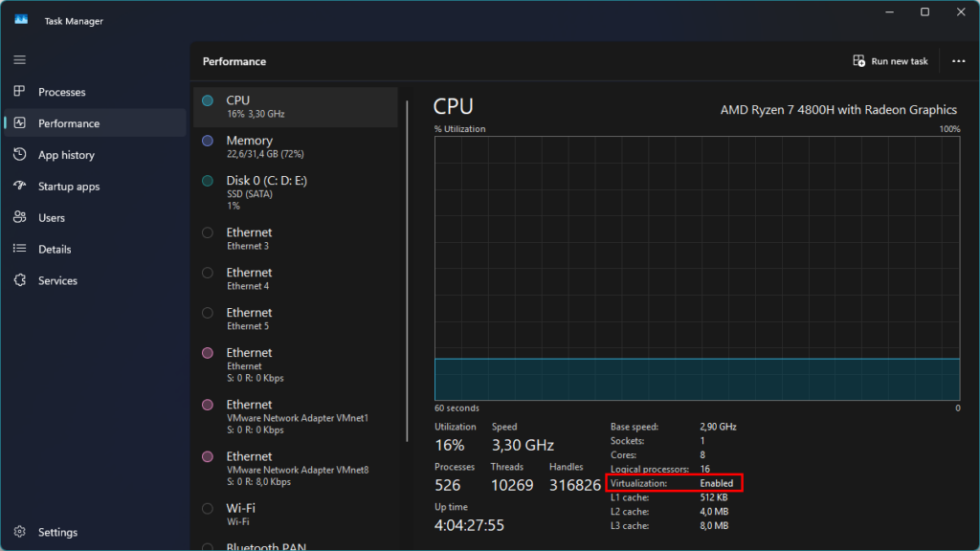
Task: Click the Logical processors 16 value
Action: [x=704, y=469]
